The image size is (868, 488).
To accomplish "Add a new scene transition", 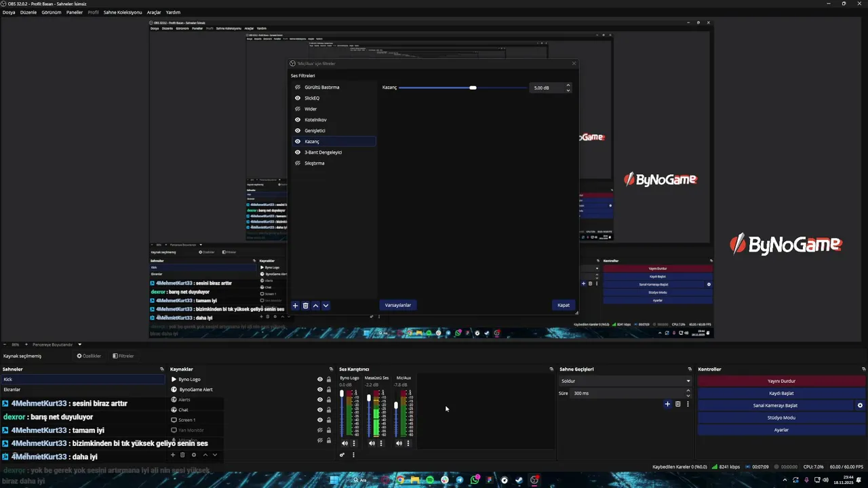I will click(x=667, y=404).
